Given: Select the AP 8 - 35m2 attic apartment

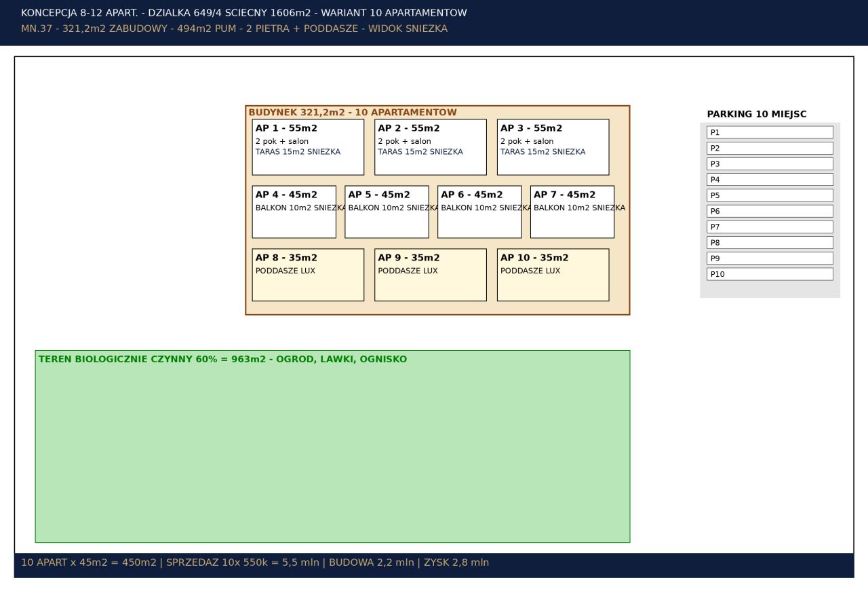Looking at the screenshot, I should click(308, 275).
